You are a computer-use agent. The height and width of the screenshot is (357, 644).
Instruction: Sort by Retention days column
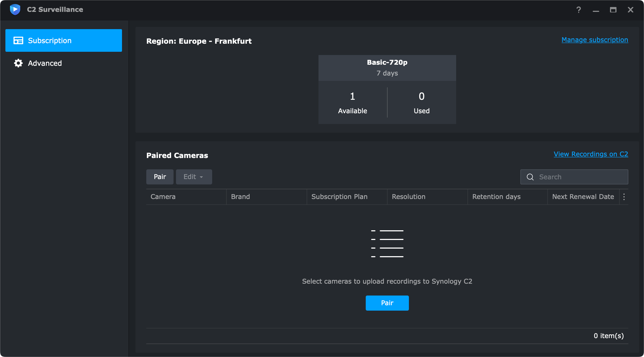[508, 197]
